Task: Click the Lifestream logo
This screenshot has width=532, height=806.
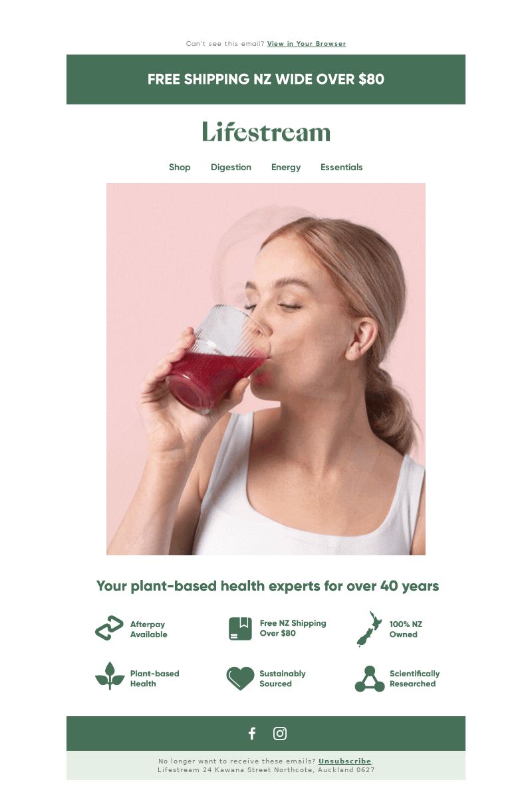Action: pyautogui.click(x=266, y=132)
